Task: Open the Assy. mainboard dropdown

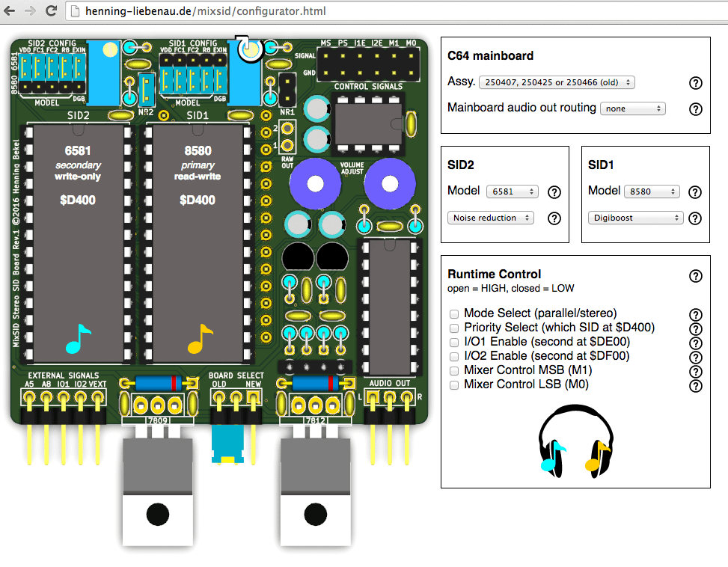Action: [556, 82]
